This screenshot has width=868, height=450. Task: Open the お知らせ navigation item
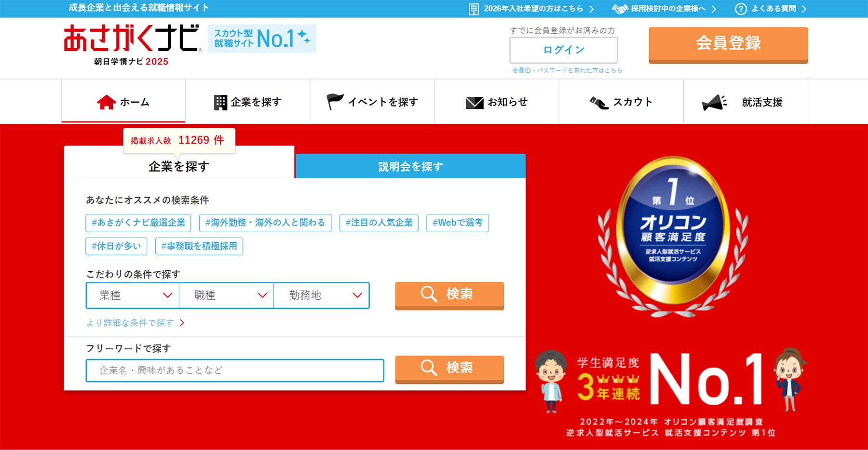tap(497, 102)
